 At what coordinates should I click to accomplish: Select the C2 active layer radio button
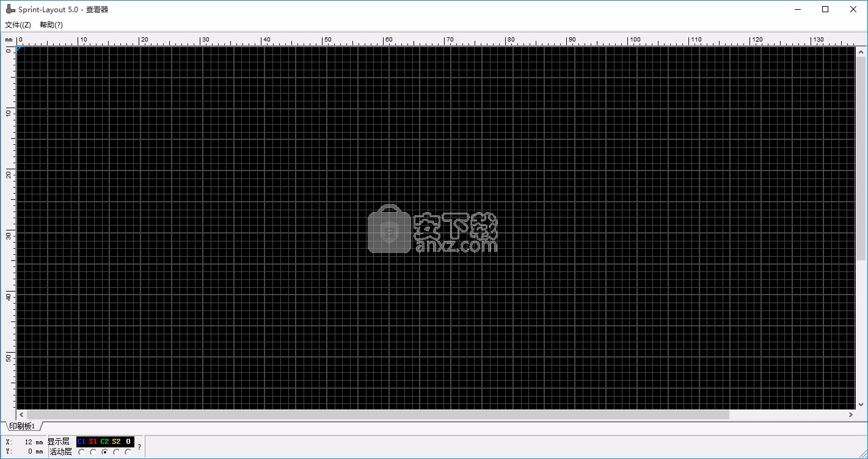pyautogui.click(x=104, y=452)
